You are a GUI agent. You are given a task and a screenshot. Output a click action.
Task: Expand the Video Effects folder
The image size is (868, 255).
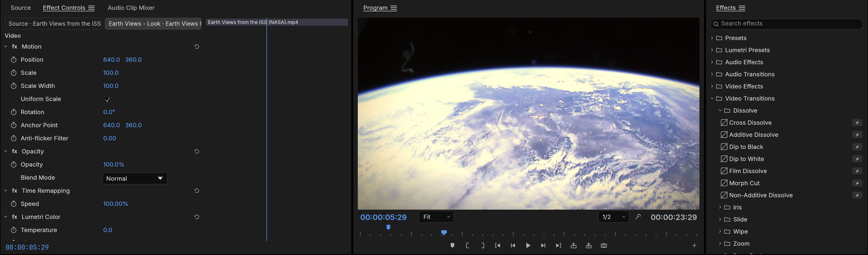click(x=712, y=86)
